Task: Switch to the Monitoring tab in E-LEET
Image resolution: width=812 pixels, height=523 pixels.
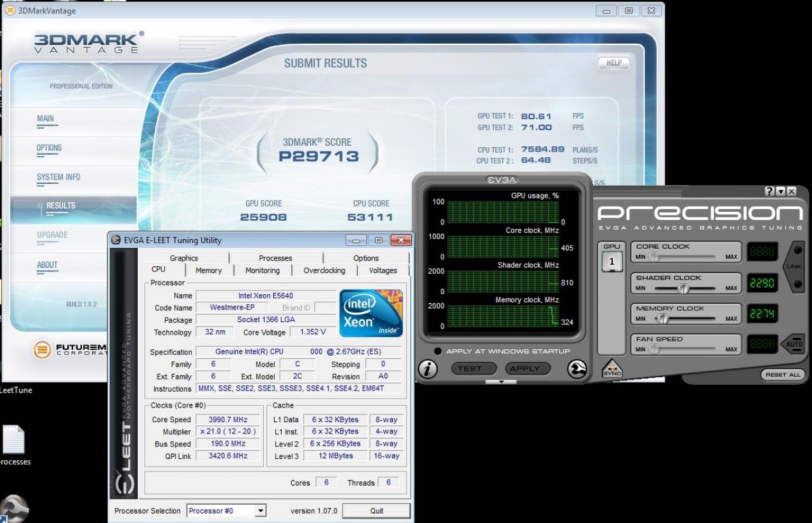Action: [263, 271]
